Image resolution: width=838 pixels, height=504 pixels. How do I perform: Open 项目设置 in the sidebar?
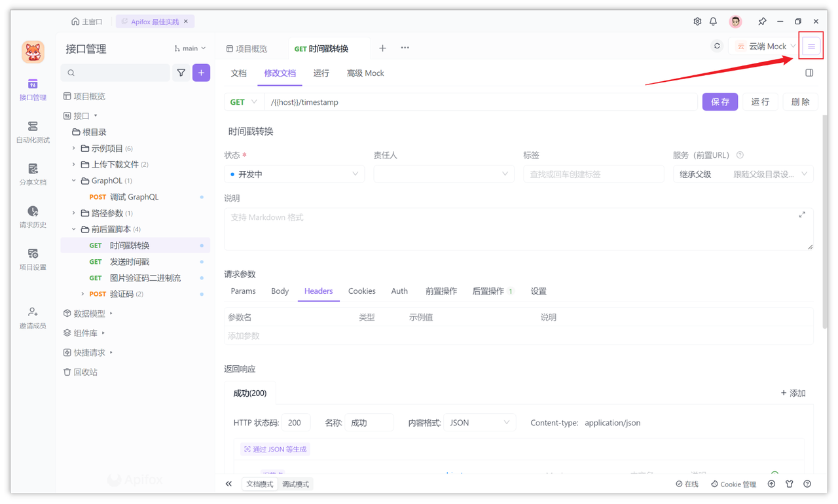click(x=33, y=260)
